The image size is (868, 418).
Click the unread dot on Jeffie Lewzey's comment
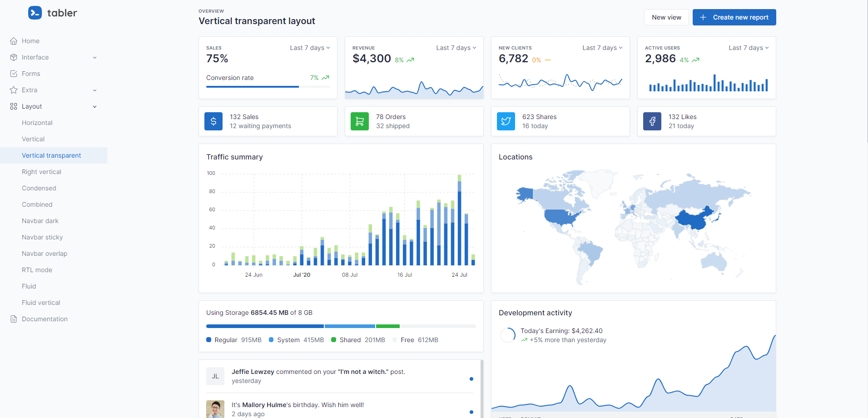point(471,379)
